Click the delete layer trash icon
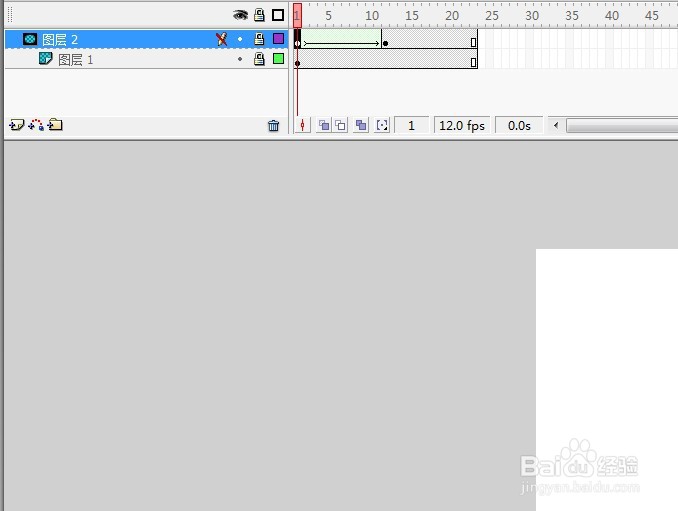 [x=273, y=126]
